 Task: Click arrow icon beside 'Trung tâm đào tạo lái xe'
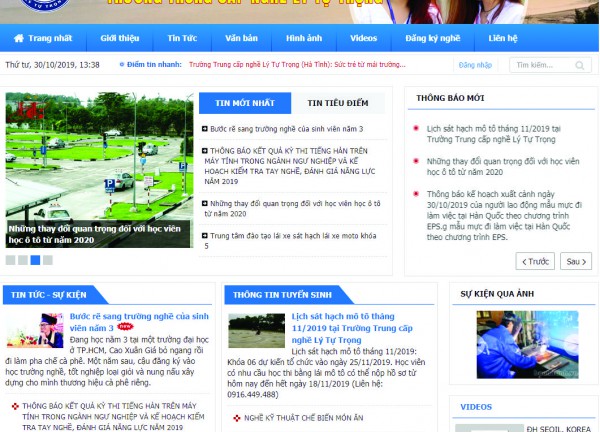point(205,236)
